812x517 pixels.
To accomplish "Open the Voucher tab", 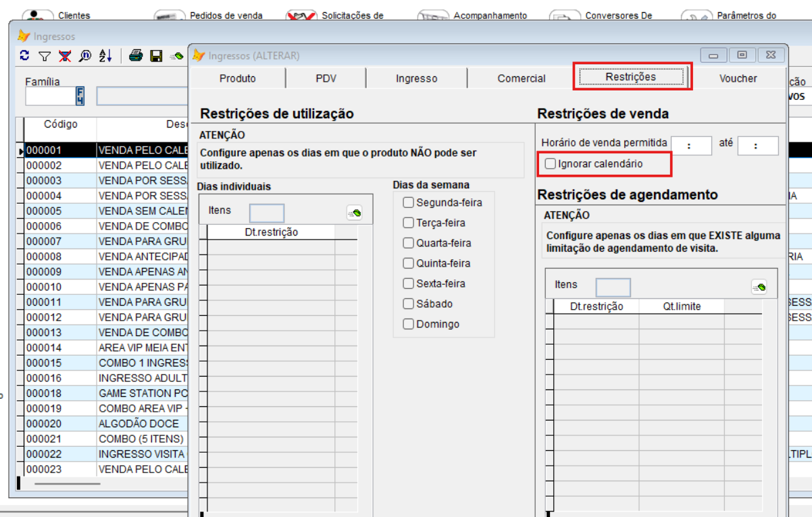I will 738,79.
